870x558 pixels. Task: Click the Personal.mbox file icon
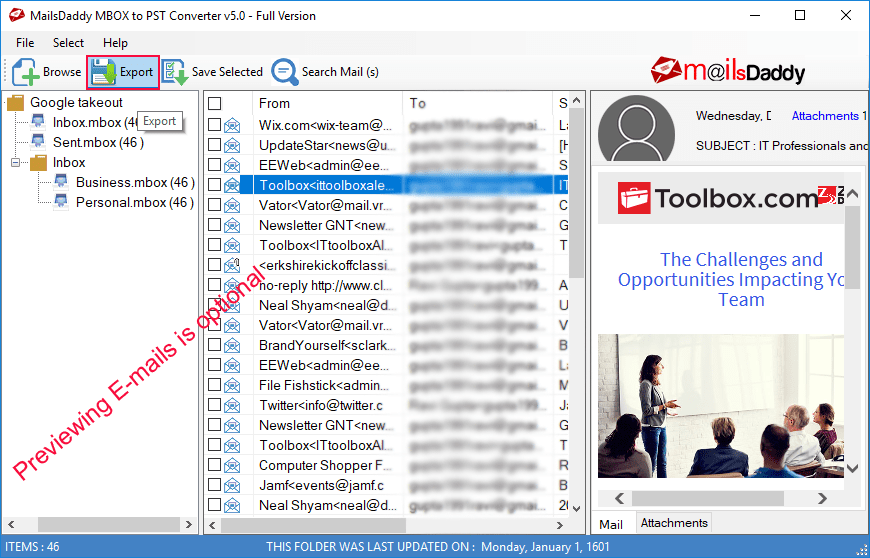[60, 202]
